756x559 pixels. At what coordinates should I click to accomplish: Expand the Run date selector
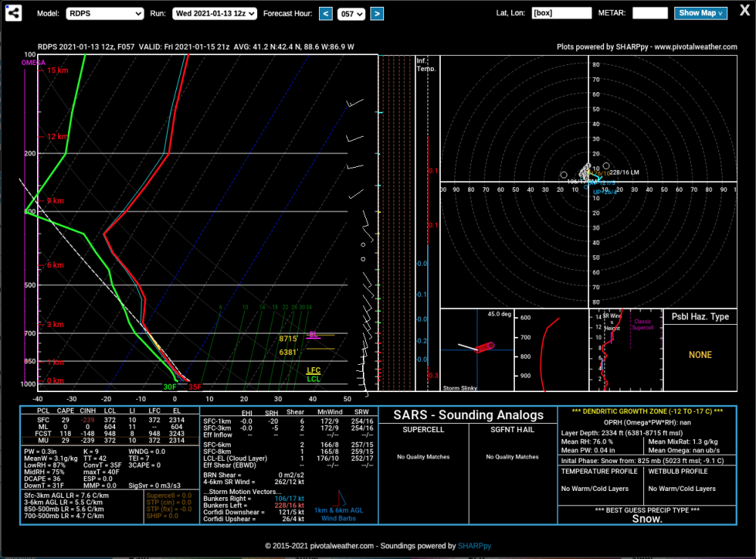tap(215, 14)
